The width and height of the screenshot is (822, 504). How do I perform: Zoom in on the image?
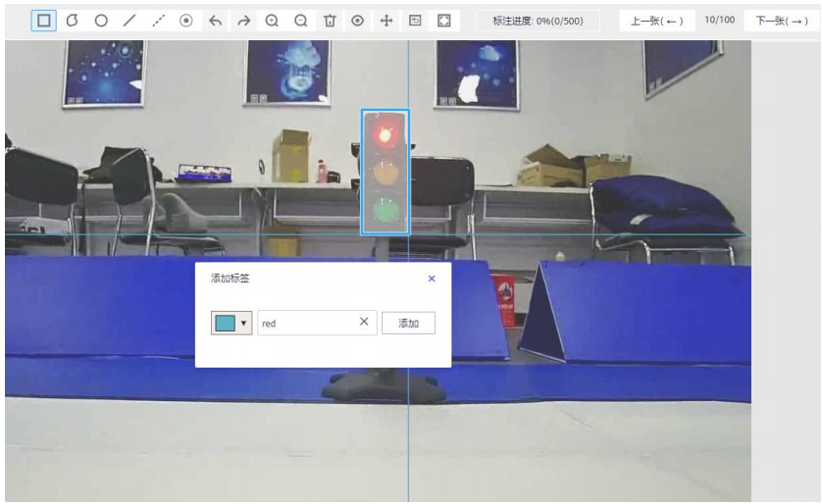click(x=272, y=21)
